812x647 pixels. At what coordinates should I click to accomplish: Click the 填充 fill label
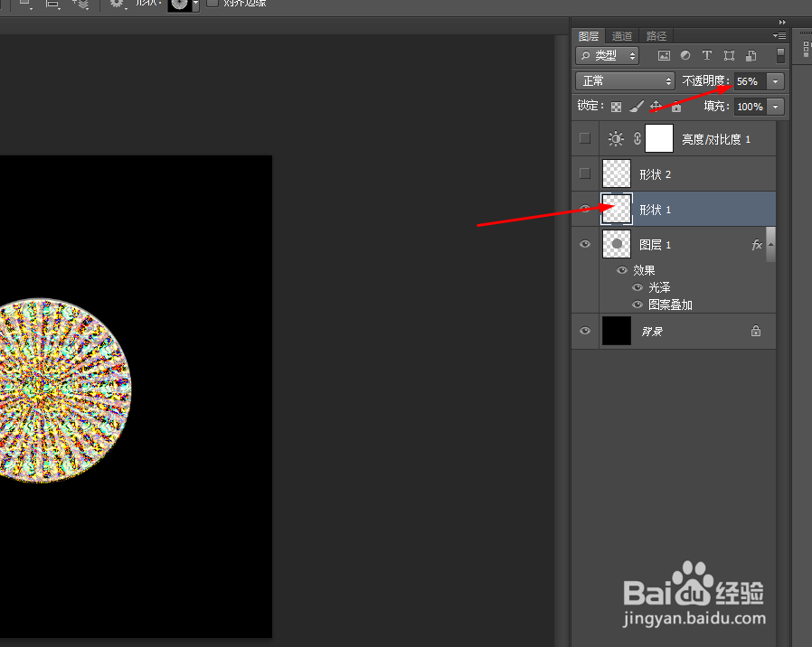717,106
